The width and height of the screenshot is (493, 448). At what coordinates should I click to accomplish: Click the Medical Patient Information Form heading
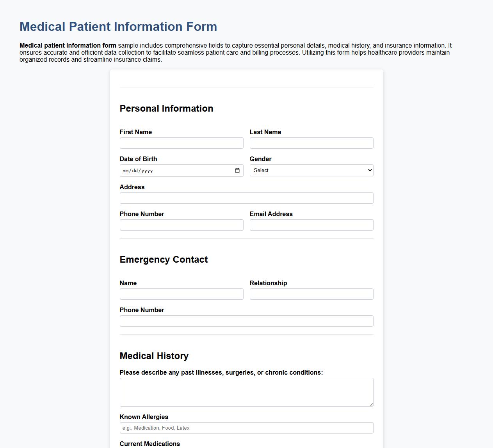(x=118, y=27)
